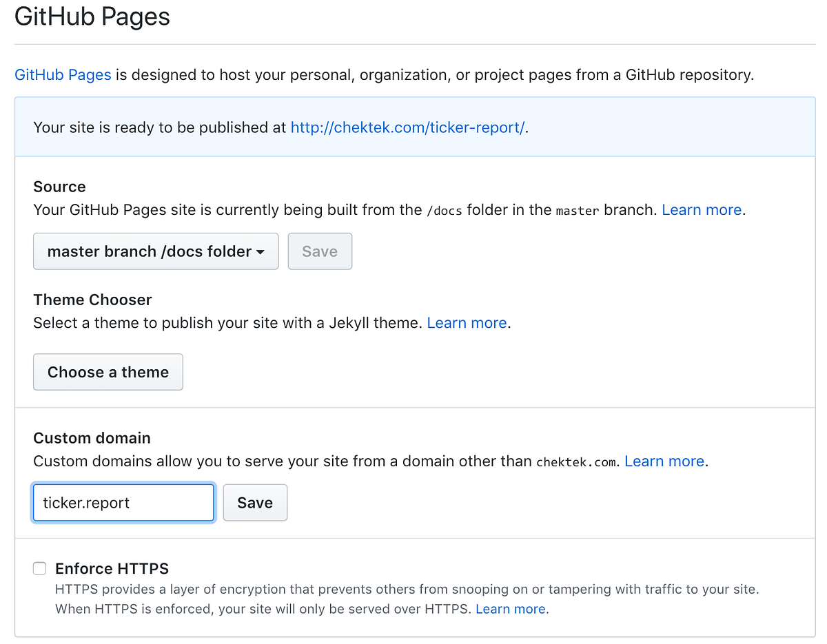This screenshot has height=644, width=827.
Task: Click the caret on the source selector
Action: click(x=262, y=252)
